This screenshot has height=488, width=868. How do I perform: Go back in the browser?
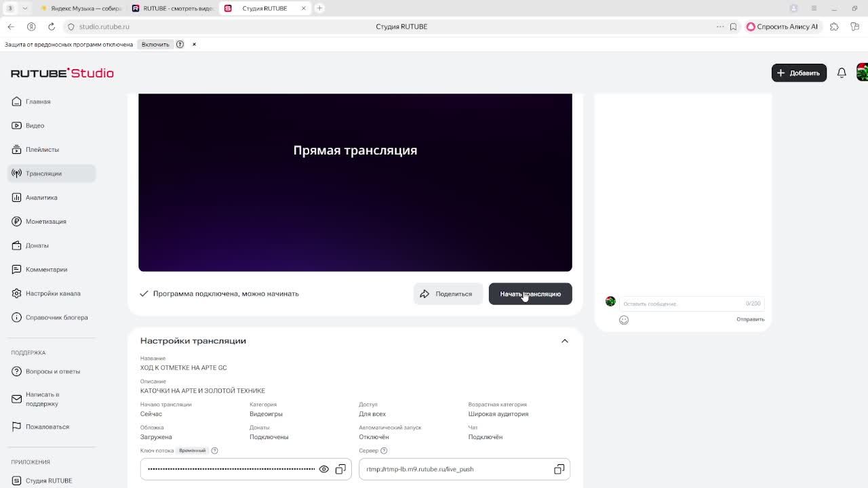(x=11, y=26)
